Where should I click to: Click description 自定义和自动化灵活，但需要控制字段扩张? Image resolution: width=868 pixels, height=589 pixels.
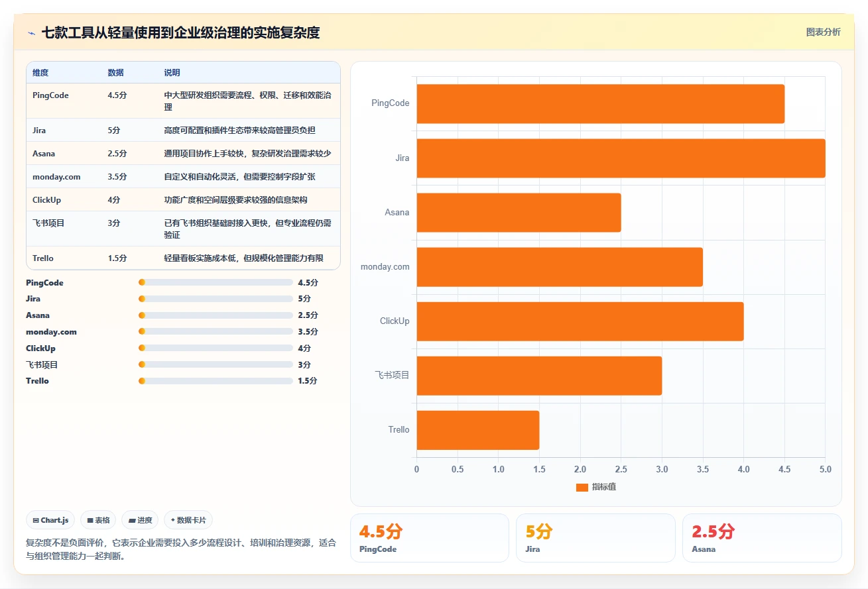point(239,177)
